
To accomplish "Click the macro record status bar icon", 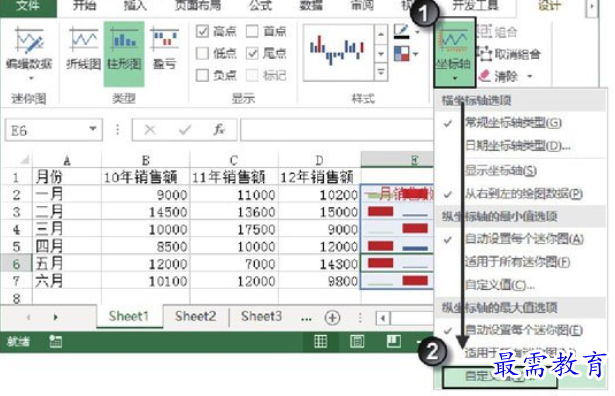I will tap(55, 342).
